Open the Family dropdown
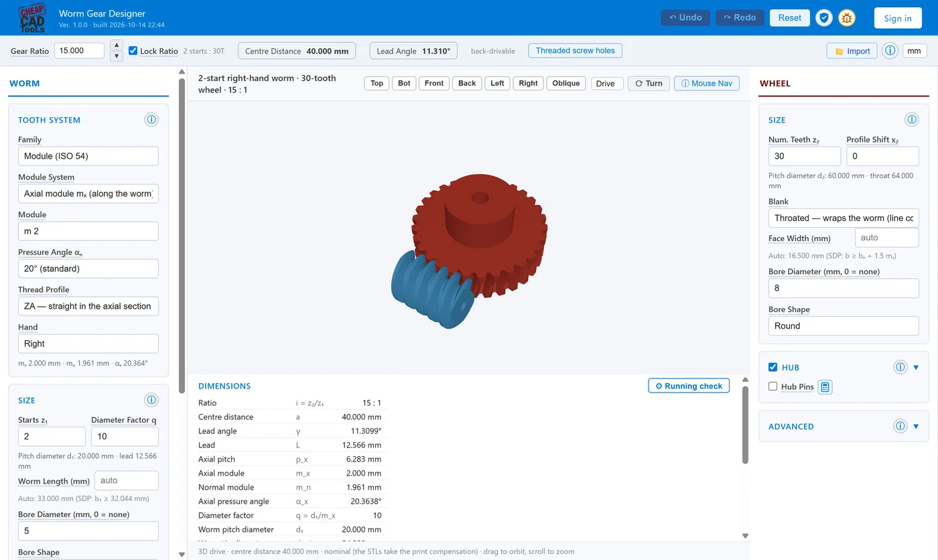Image resolution: width=938 pixels, height=560 pixels. coord(88,156)
